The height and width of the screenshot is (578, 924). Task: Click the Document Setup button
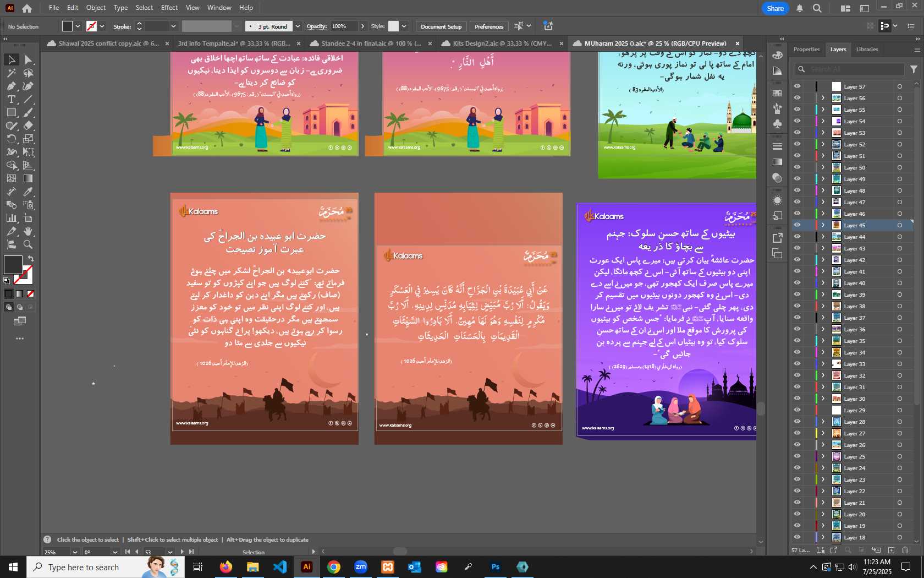441,26
